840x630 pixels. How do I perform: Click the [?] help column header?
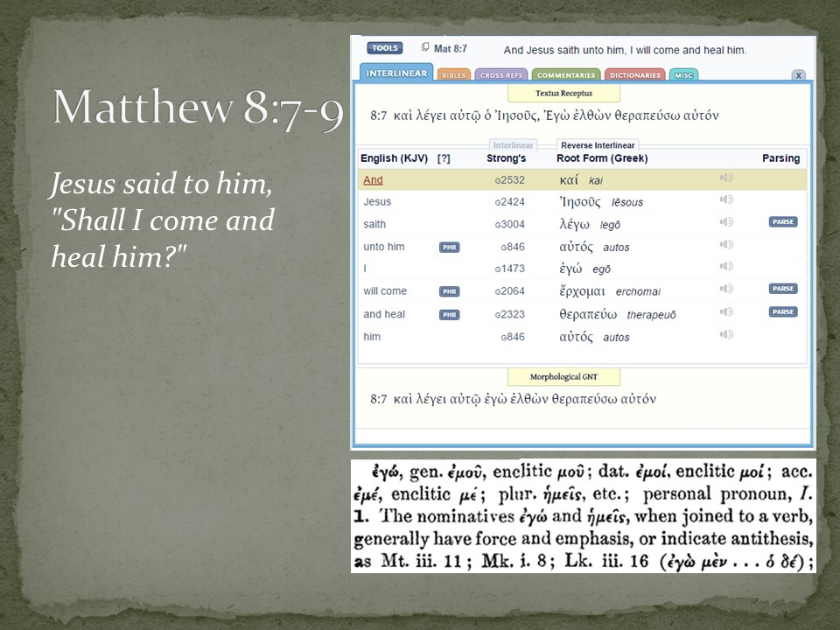pos(444,158)
